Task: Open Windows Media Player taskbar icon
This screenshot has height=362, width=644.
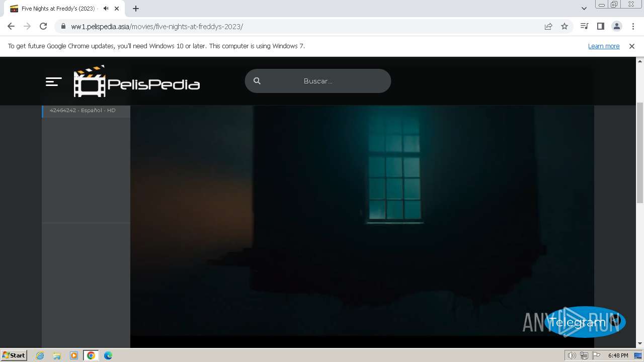Action: pyautogui.click(x=74, y=355)
